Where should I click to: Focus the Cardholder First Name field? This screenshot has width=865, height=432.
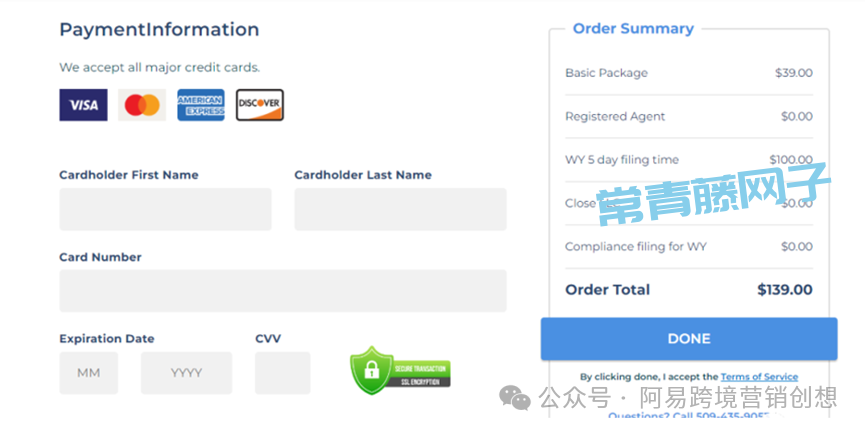165,209
